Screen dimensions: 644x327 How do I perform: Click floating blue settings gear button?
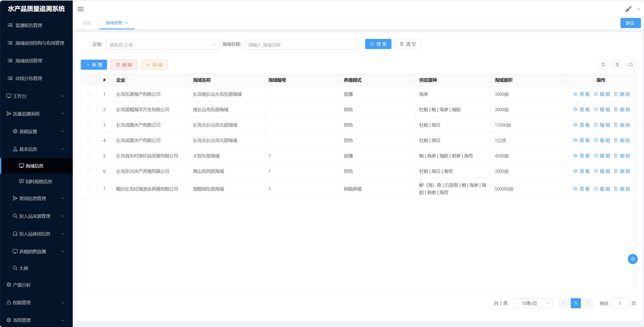pyautogui.click(x=632, y=259)
